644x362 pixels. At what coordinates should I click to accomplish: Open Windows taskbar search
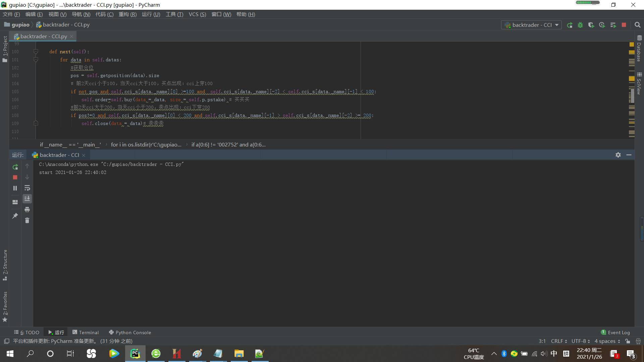coord(30,354)
